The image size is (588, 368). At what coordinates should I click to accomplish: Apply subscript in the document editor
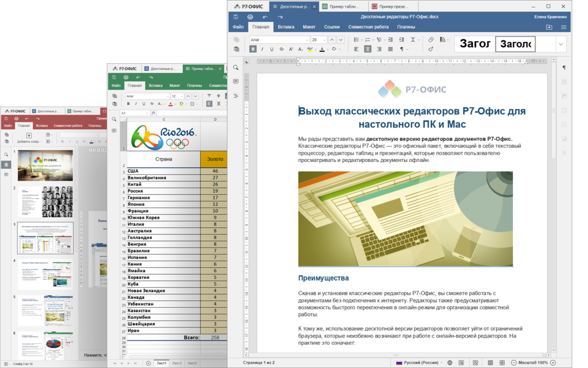coord(300,49)
